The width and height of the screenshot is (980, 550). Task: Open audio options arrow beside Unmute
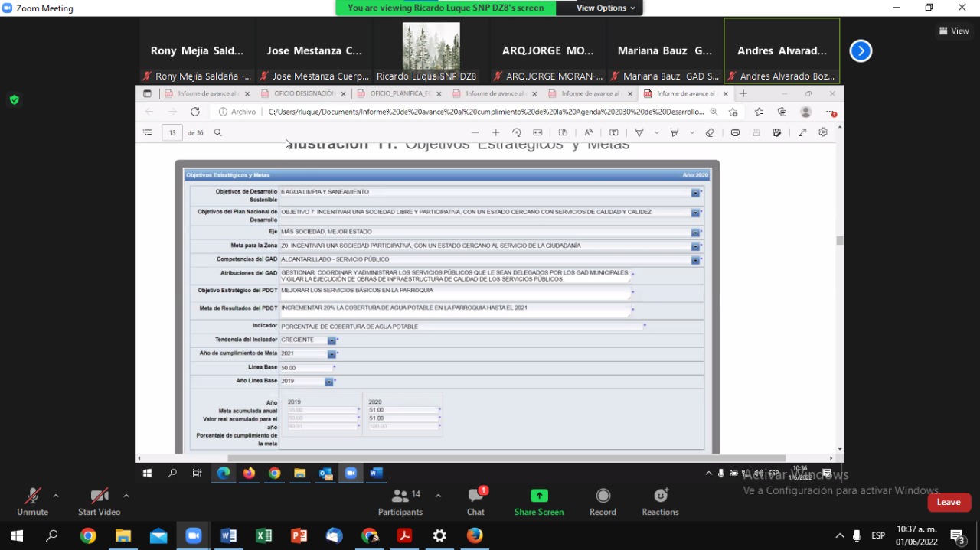click(56, 496)
